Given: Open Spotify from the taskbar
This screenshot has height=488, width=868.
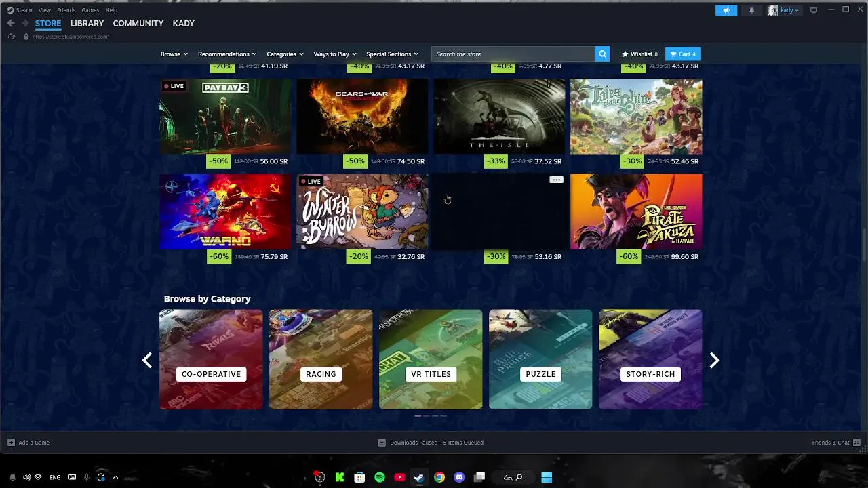Looking at the screenshot, I should [380, 477].
